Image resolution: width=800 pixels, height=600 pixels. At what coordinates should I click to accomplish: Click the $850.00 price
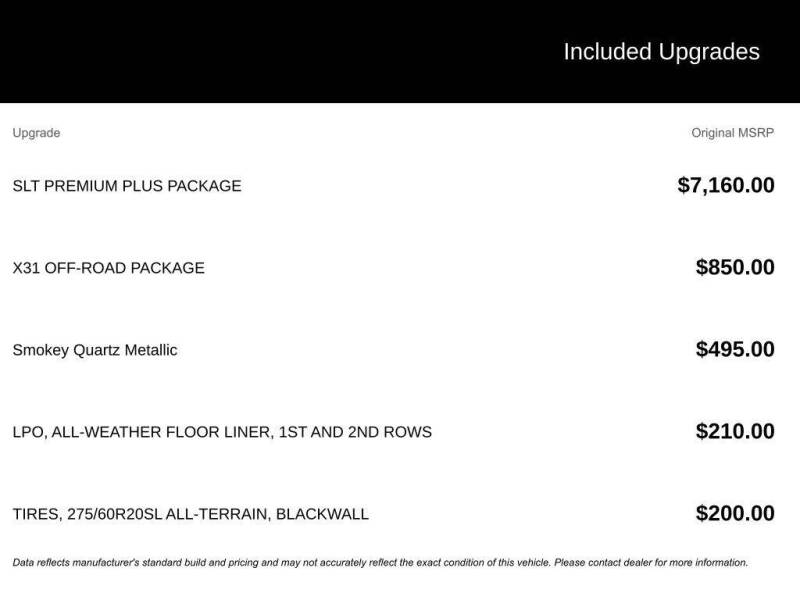click(734, 267)
